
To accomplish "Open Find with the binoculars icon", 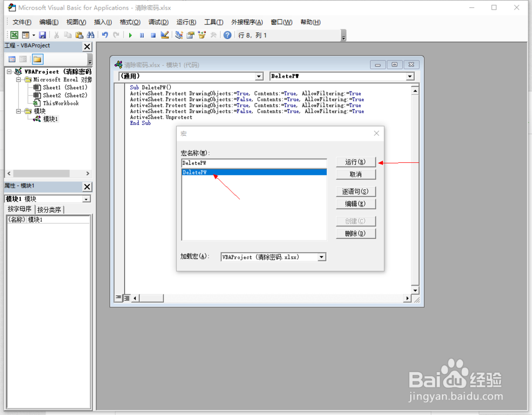I will click(x=90, y=35).
